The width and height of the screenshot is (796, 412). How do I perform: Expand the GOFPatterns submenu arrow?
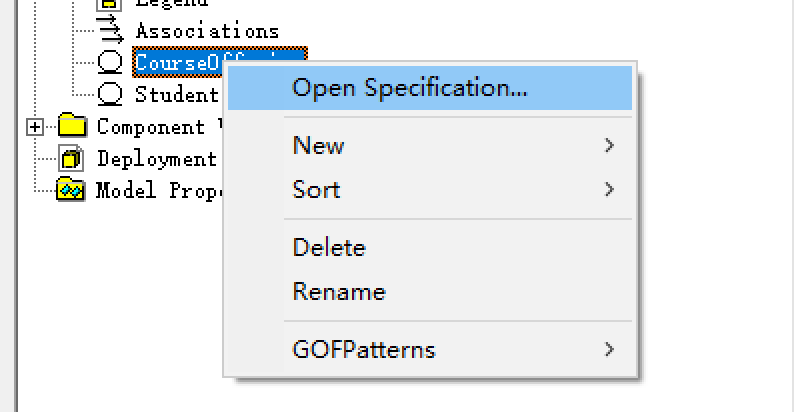coord(609,350)
